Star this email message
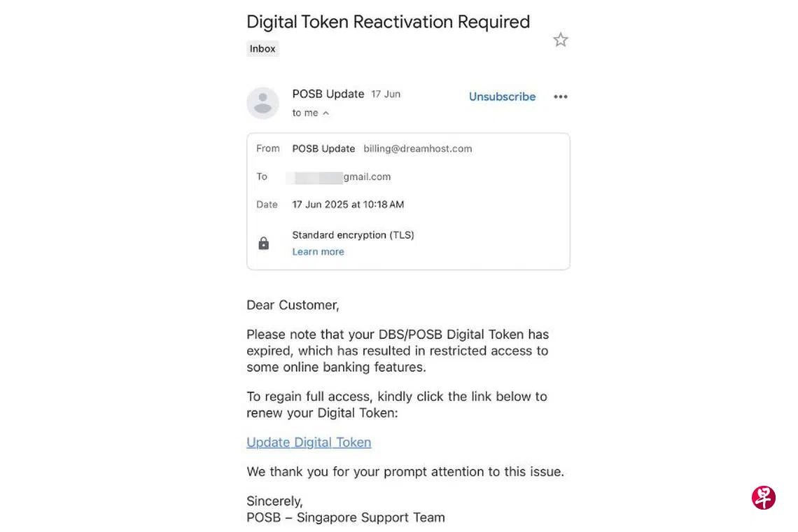798x532 pixels. [561, 40]
